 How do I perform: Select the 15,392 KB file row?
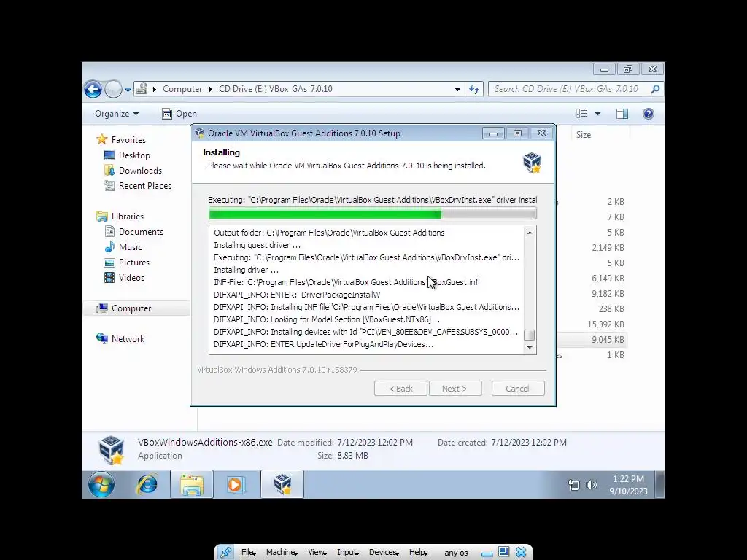[x=591, y=324]
